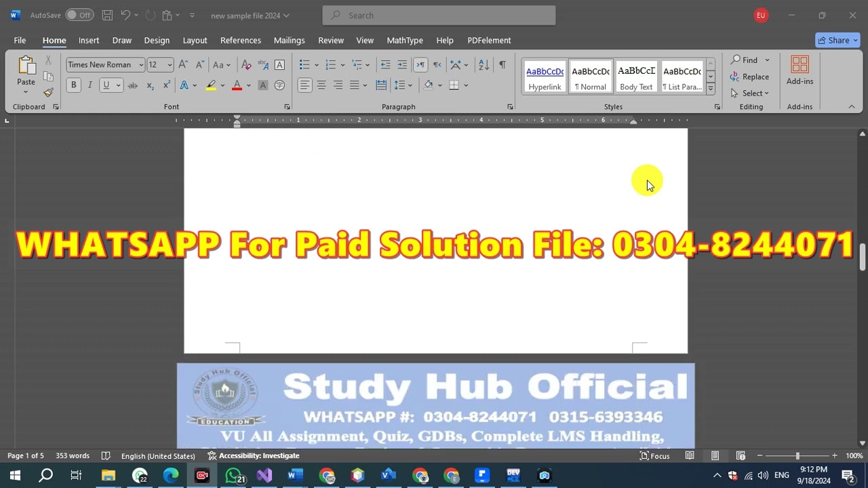
Task: Open the File menu
Action: click(20, 40)
